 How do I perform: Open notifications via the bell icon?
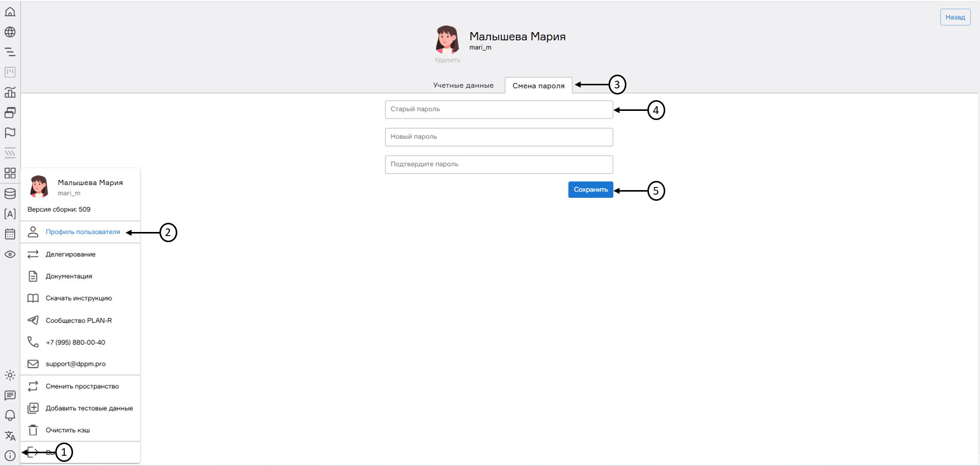(x=10, y=415)
